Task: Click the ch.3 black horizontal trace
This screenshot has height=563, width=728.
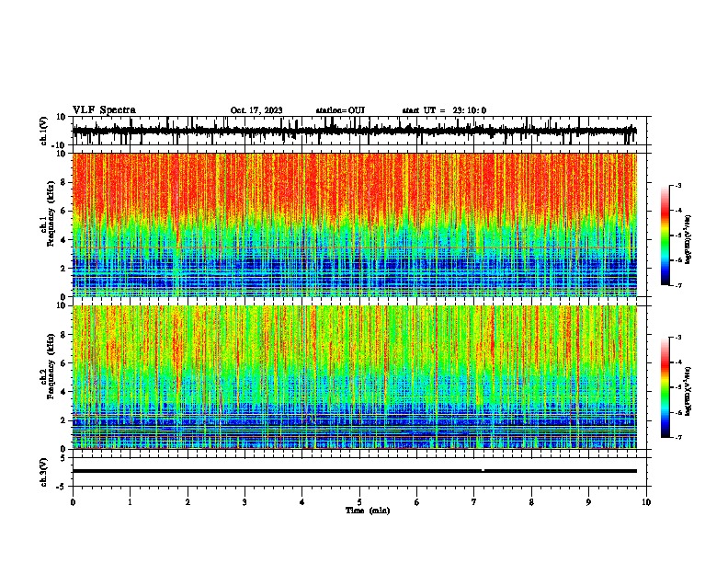Action: [x=355, y=471]
